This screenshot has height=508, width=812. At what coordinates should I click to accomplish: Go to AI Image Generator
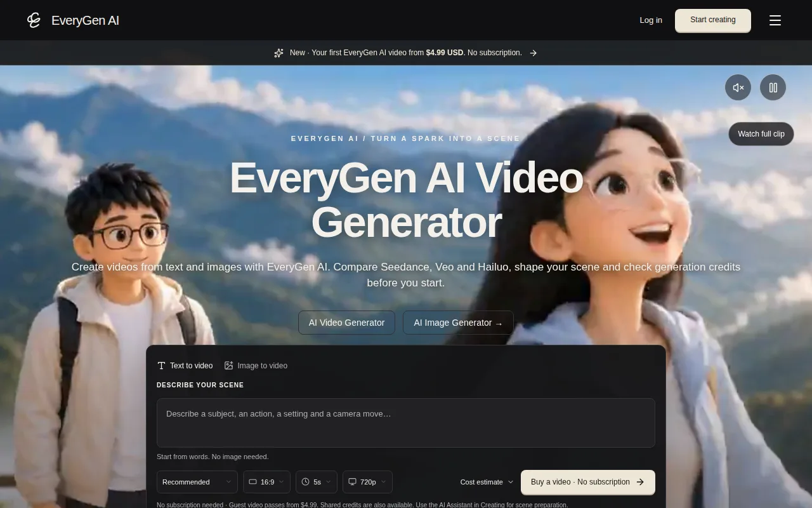(x=458, y=323)
